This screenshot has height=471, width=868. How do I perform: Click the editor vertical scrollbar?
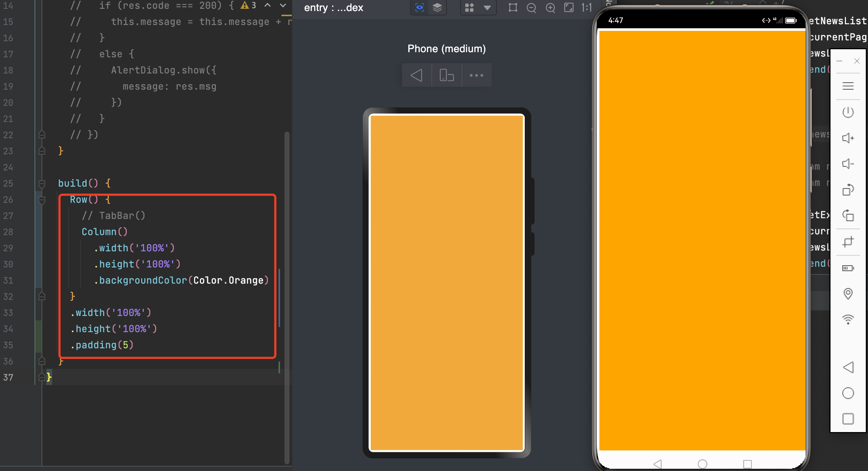pos(287,298)
